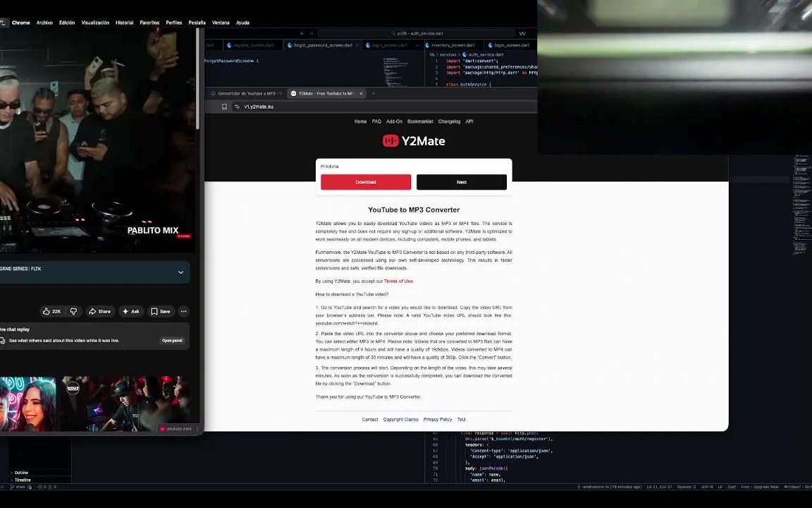Viewport: 812px width, 508px height.
Task: Click the site settings icon beside v1.y2mate.nu
Action: [x=237, y=107]
